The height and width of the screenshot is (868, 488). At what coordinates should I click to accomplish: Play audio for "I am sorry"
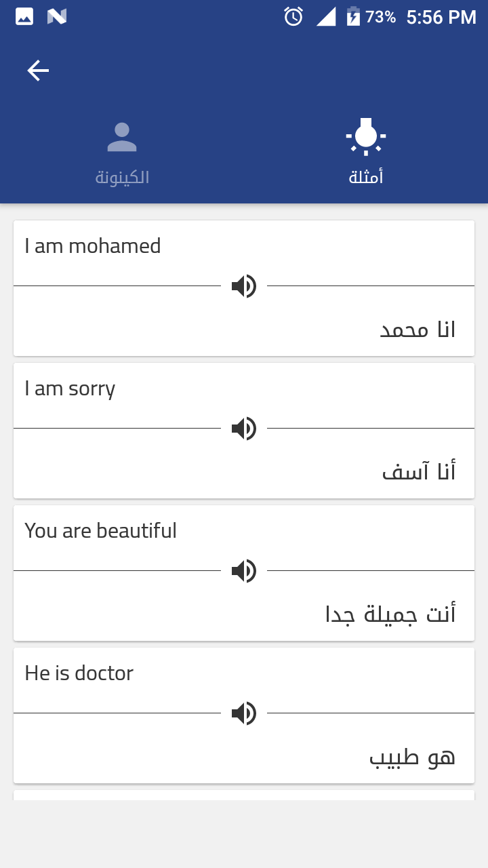tap(244, 429)
